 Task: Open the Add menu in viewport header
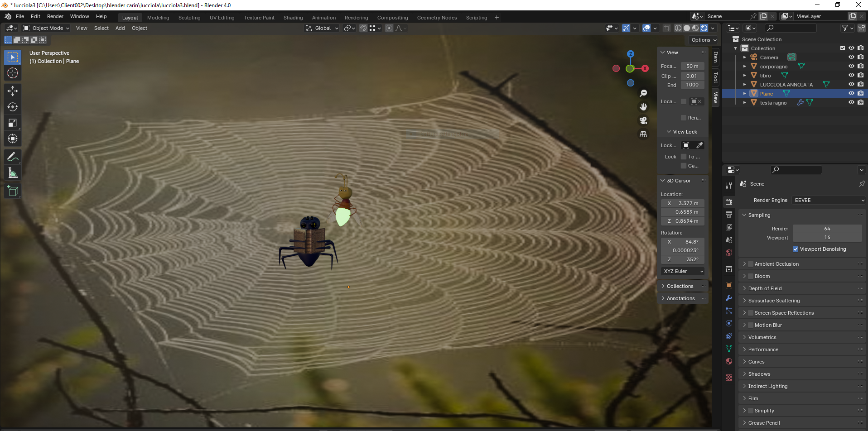[x=120, y=28]
